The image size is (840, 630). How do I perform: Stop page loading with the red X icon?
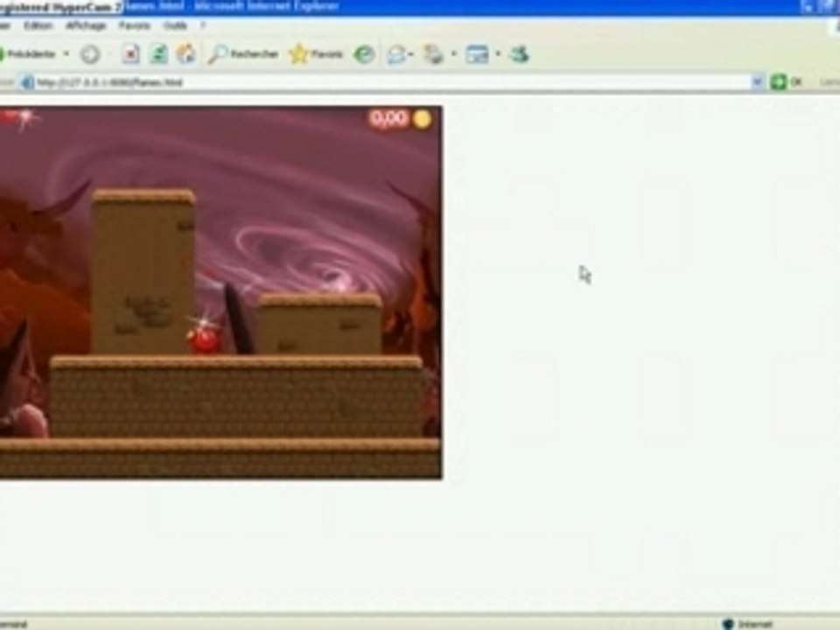(130, 54)
